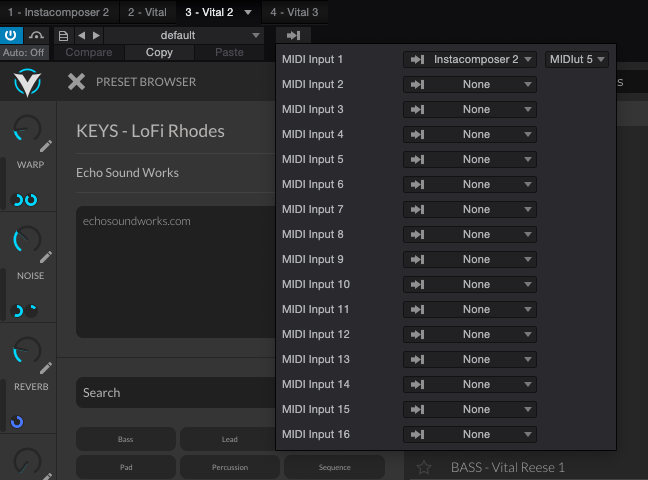The width and height of the screenshot is (648, 480).
Task: Click the Compare button
Action: (89, 53)
